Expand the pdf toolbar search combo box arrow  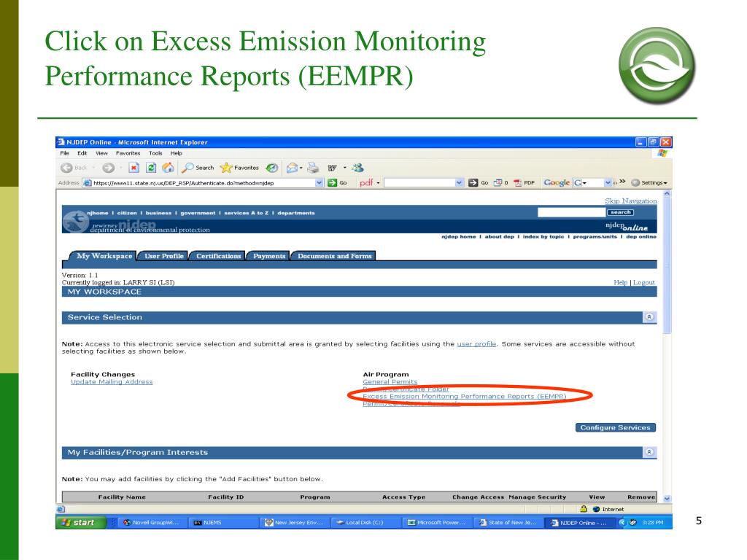(x=459, y=183)
